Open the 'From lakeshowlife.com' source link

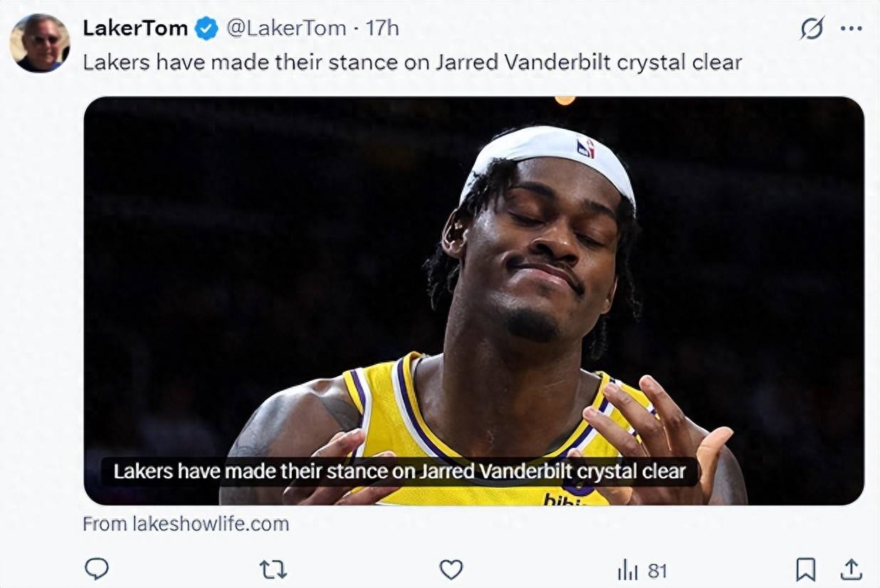(x=186, y=524)
